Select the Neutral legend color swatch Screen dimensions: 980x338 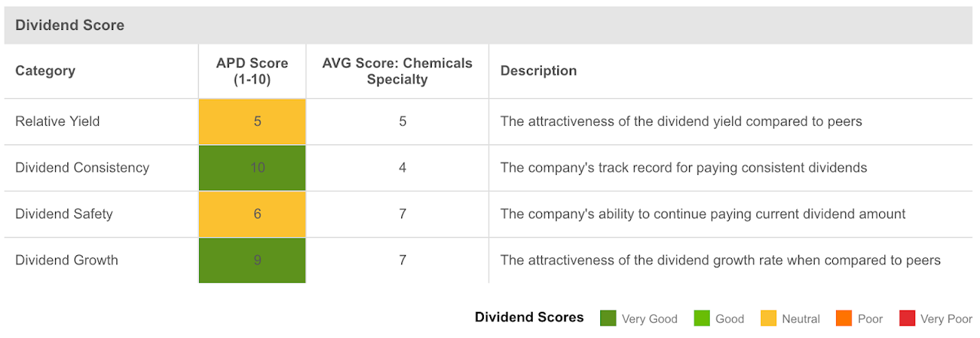pyautogui.click(x=768, y=318)
